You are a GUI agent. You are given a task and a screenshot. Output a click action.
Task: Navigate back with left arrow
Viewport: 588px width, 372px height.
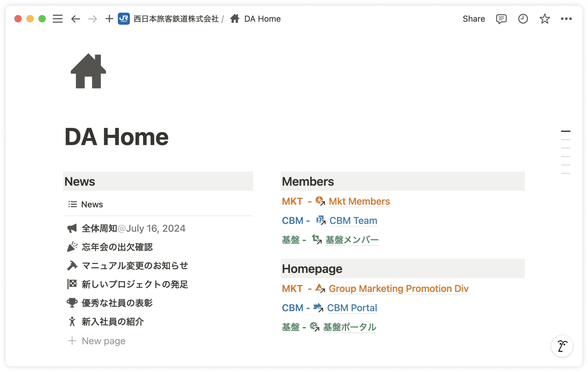(75, 19)
